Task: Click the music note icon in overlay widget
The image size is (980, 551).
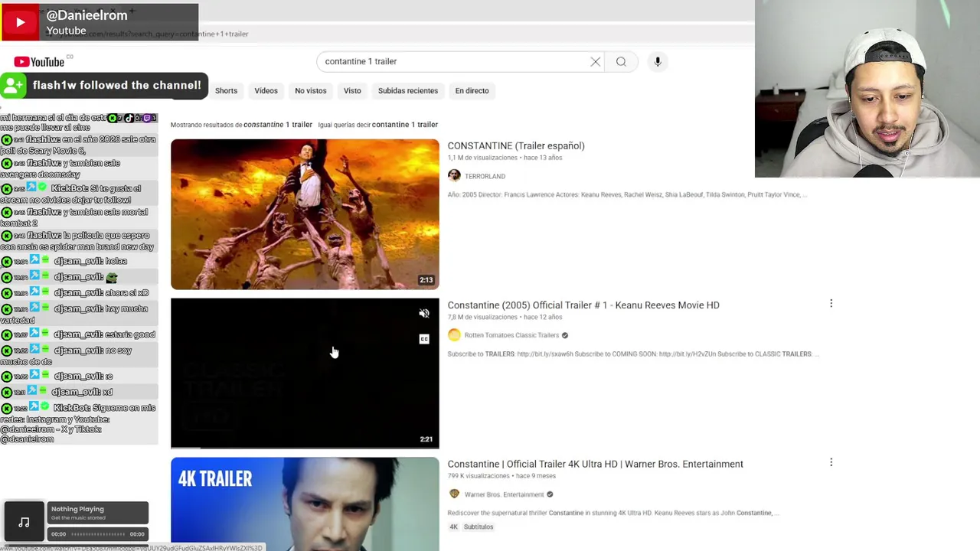Action: click(x=24, y=522)
